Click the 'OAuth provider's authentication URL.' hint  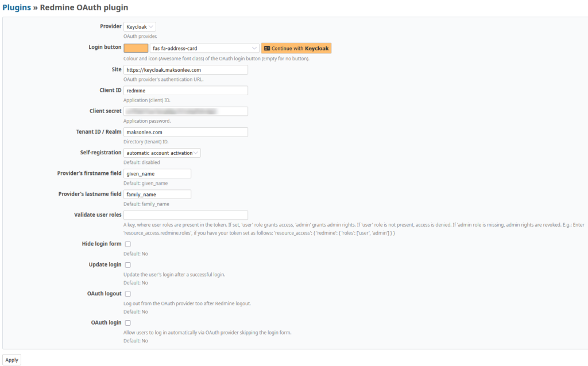point(164,79)
